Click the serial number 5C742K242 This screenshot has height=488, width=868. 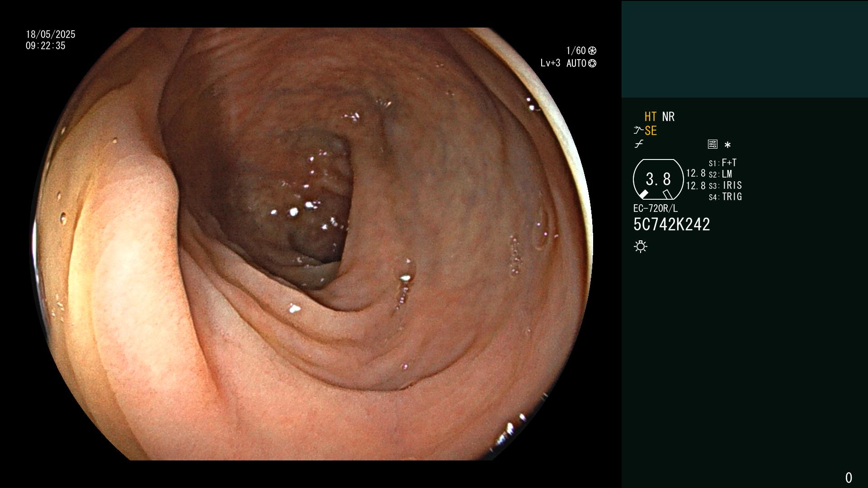(672, 225)
